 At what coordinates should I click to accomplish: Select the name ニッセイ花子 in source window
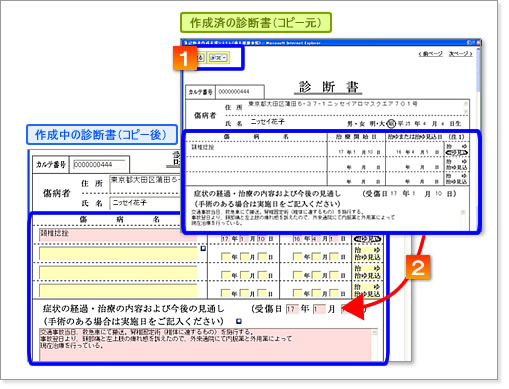(268, 122)
